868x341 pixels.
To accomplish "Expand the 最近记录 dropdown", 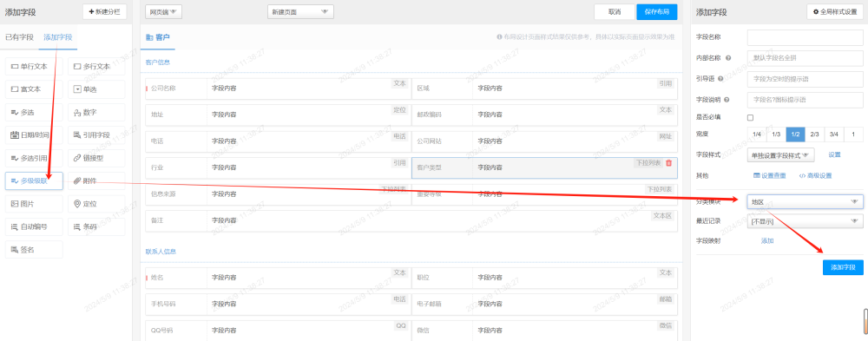I will pos(805,221).
